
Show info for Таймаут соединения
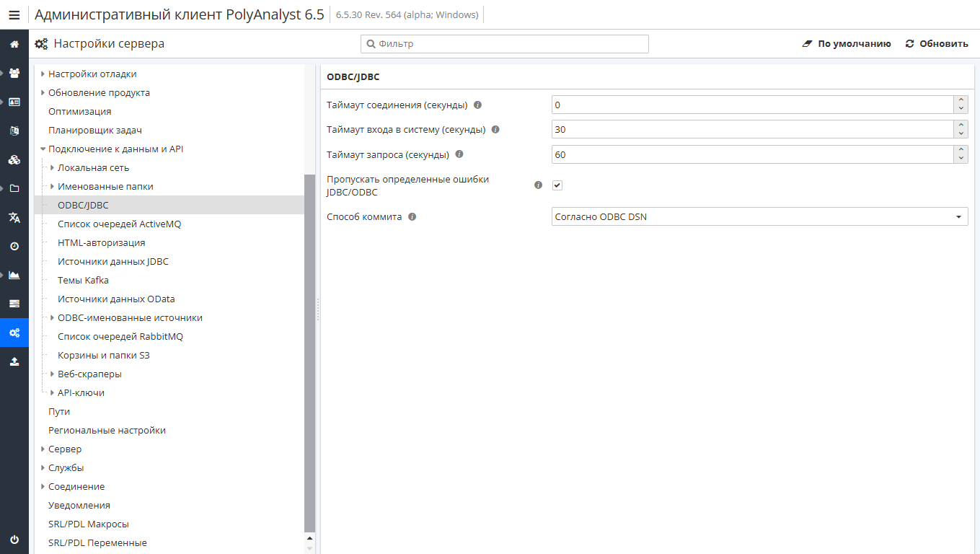(477, 105)
